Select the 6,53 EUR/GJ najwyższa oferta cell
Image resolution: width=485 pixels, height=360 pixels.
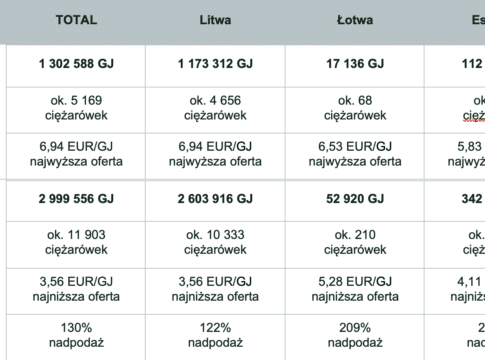coord(355,156)
